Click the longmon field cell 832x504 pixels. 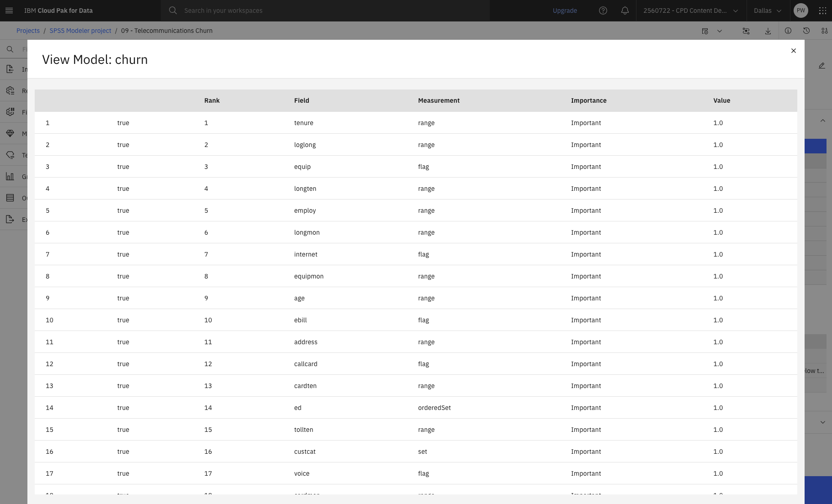pos(307,232)
